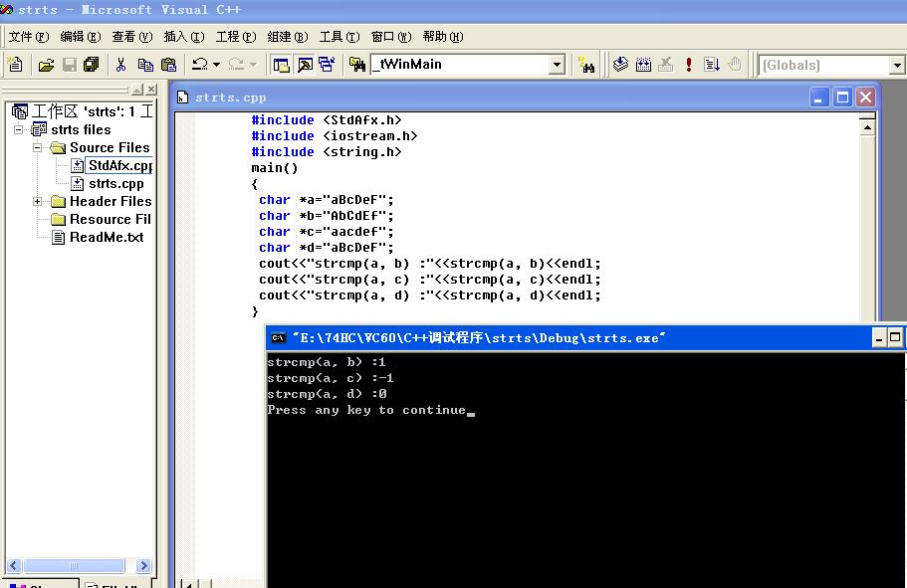The height and width of the screenshot is (588, 907).
Task: Click the Go debug icon
Action: click(x=712, y=65)
